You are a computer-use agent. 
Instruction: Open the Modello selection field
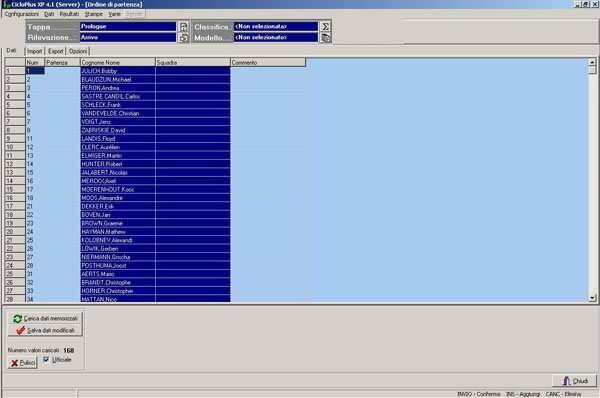coord(276,38)
